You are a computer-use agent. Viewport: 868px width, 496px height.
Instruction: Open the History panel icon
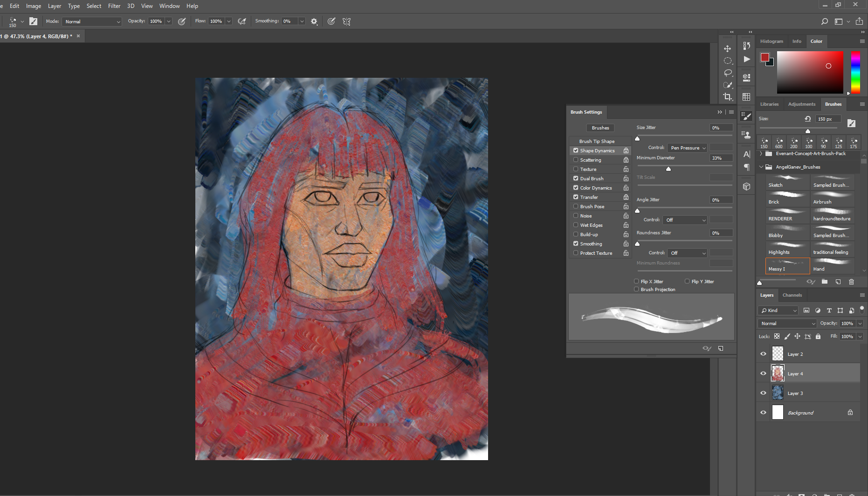pyautogui.click(x=746, y=46)
